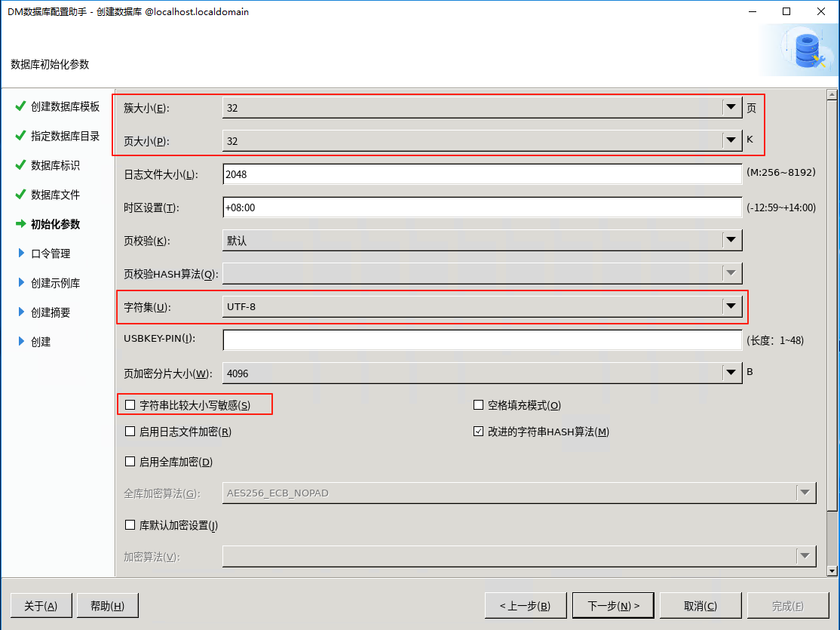The width and height of the screenshot is (840, 630).
Task: Click green checkmark beside 指定数据库目录
Action: tap(20, 136)
